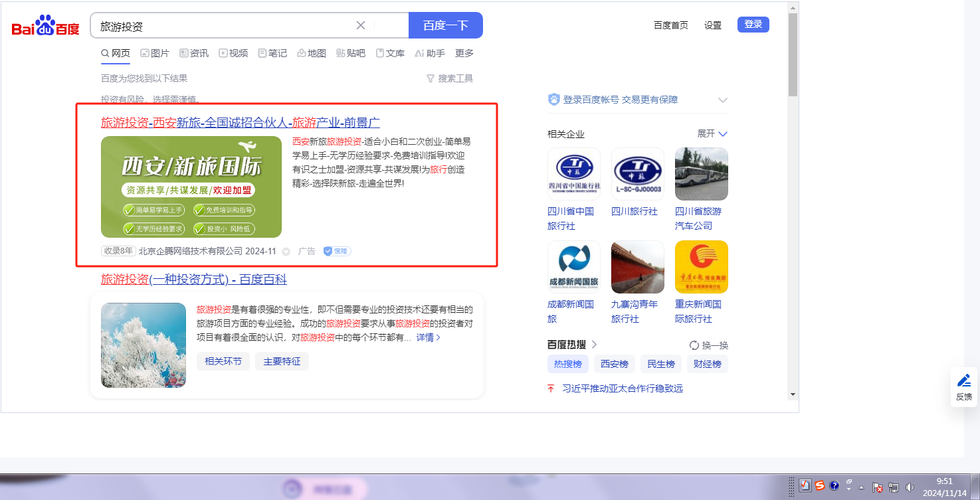The height and width of the screenshot is (500, 980).
Task: Clear the search box with the X icon
Action: coord(361,25)
